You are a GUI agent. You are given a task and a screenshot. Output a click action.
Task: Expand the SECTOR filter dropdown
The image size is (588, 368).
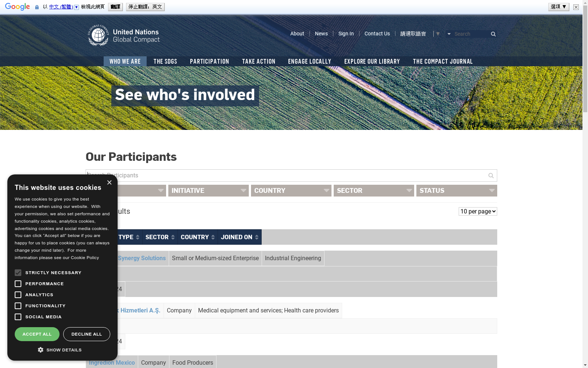click(374, 191)
